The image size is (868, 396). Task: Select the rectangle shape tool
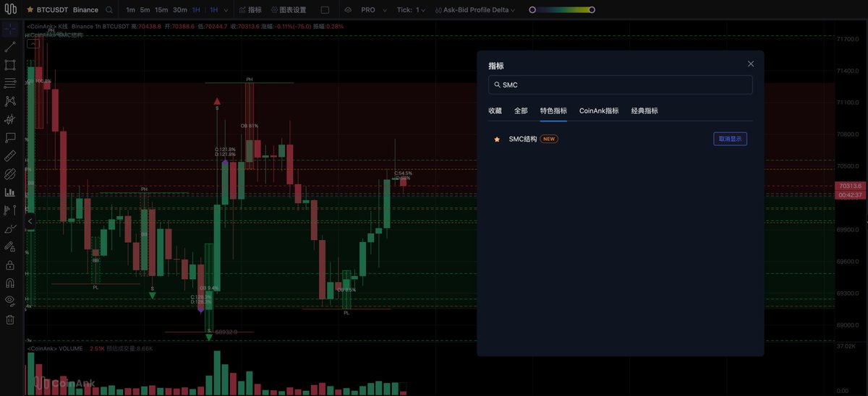pyautogui.click(x=10, y=65)
